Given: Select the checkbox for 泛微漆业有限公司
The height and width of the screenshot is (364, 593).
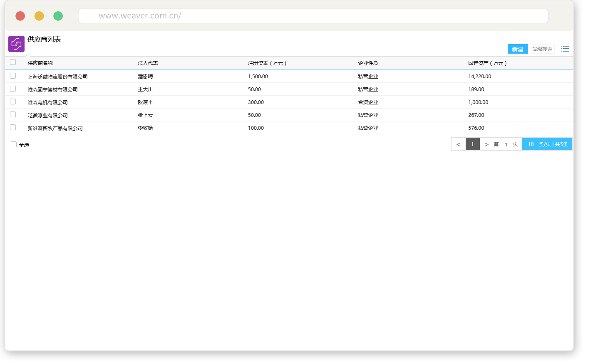Looking at the screenshot, I should tap(13, 115).
